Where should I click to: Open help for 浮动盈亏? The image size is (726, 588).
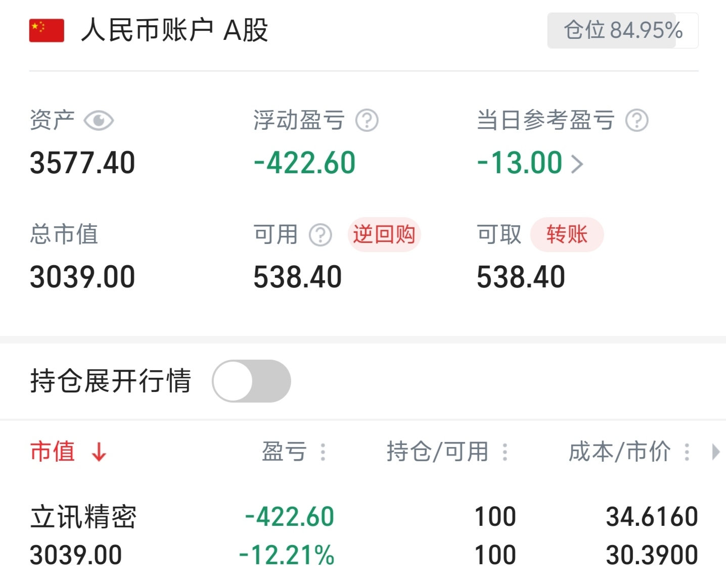tap(367, 121)
